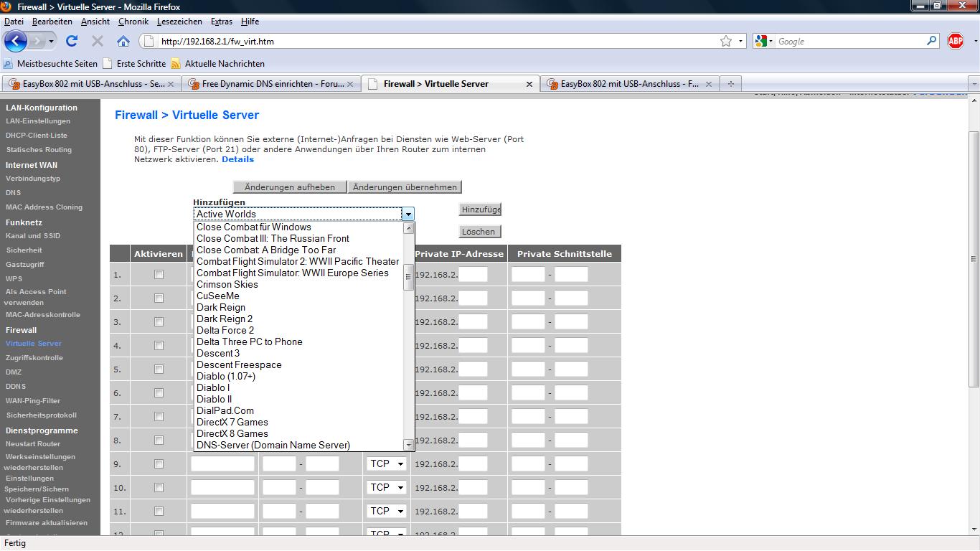Open the Lesezeichen menu
The height and width of the screenshot is (551, 980).
tap(179, 22)
